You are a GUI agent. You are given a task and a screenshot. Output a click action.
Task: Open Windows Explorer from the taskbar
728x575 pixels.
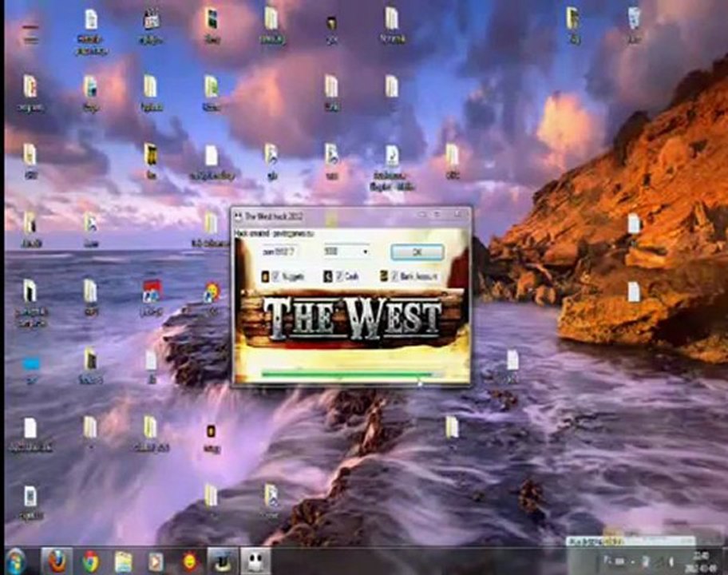123,562
